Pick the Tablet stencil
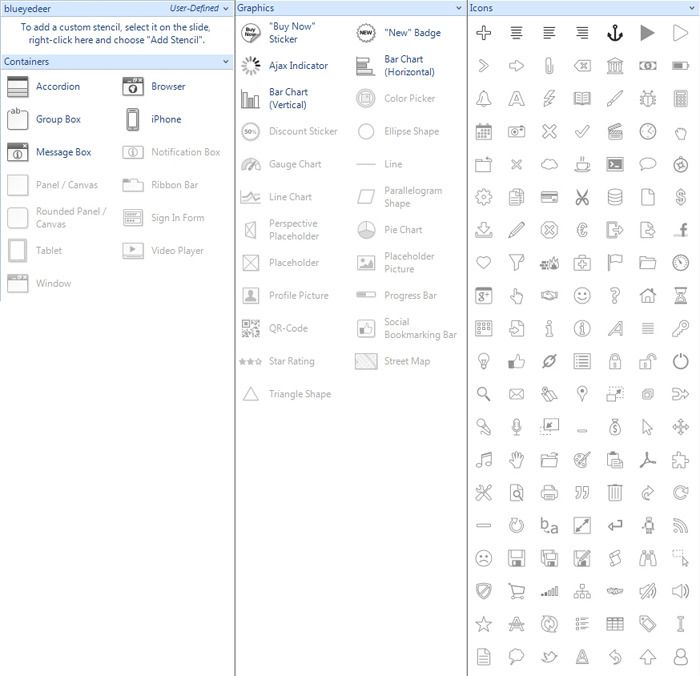The width and height of the screenshot is (700, 676). coord(34,250)
